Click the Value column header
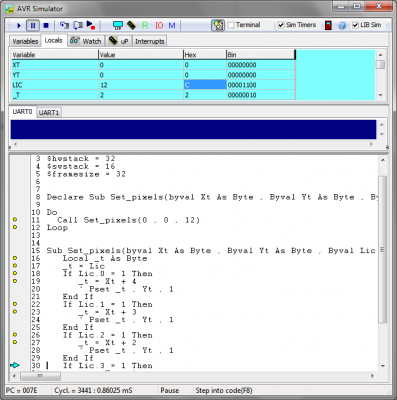Screen dimensions: 397x400 pyautogui.click(x=141, y=55)
